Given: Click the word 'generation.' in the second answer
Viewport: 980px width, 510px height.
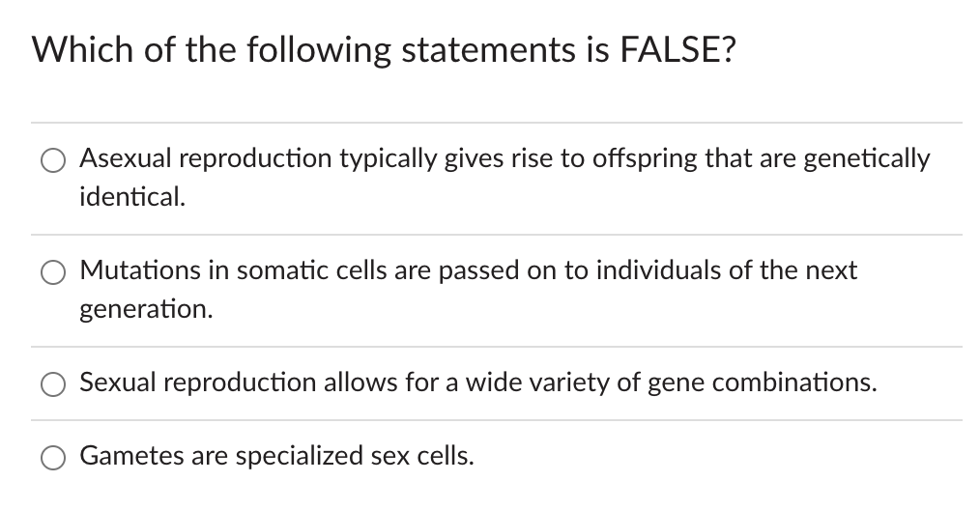Looking at the screenshot, I should (x=146, y=310).
